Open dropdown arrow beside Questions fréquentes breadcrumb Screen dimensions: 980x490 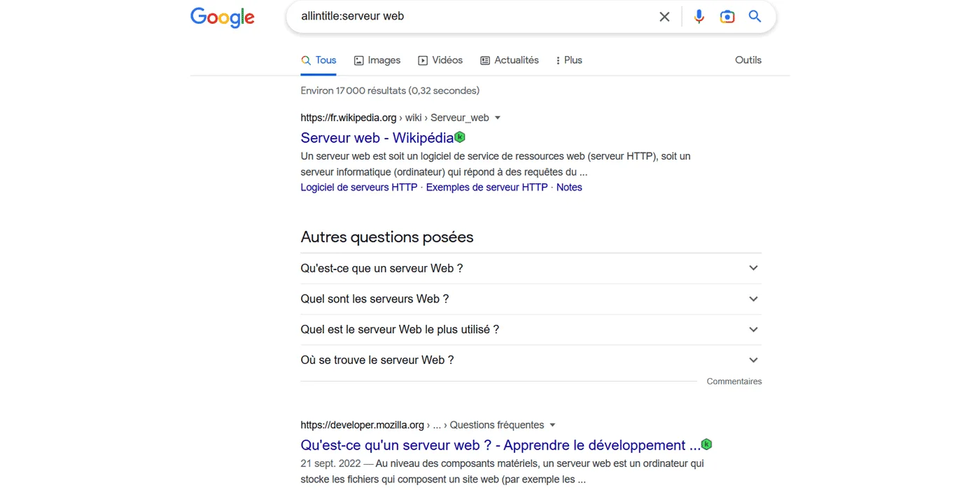click(552, 425)
